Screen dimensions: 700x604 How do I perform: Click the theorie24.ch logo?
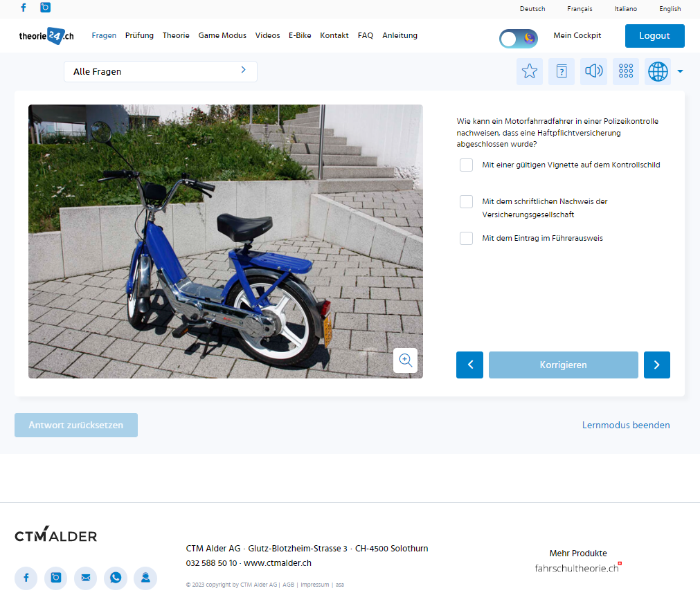click(46, 36)
